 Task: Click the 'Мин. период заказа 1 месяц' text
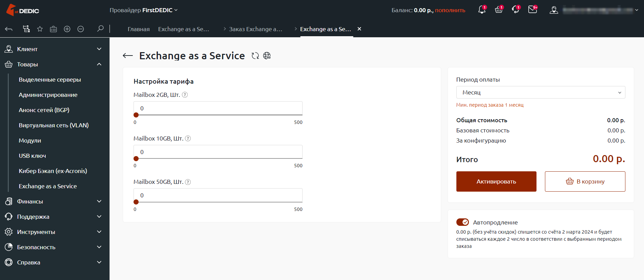pyautogui.click(x=490, y=105)
